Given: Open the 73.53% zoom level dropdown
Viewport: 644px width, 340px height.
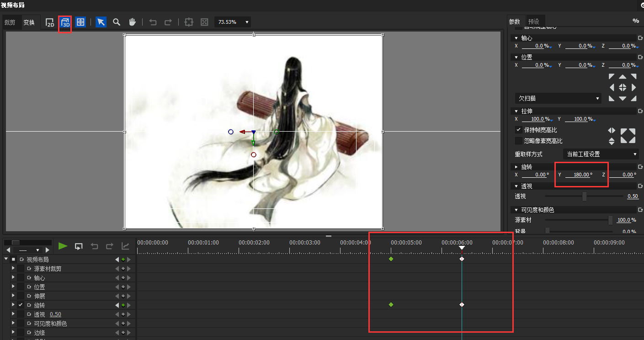Looking at the screenshot, I should 233,22.
